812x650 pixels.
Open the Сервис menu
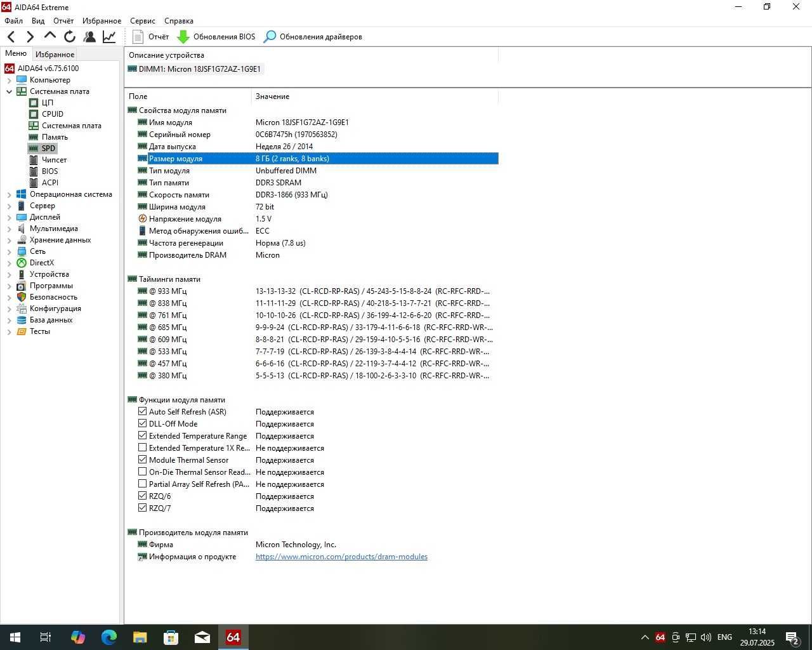coord(143,21)
